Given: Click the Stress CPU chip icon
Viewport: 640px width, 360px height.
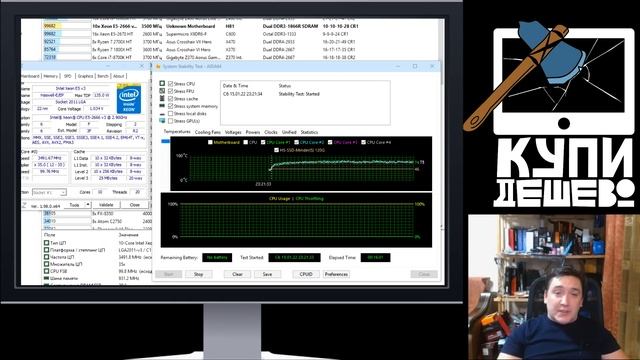Looking at the screenshot, I should pyautogui.click(x=162, y=83).
